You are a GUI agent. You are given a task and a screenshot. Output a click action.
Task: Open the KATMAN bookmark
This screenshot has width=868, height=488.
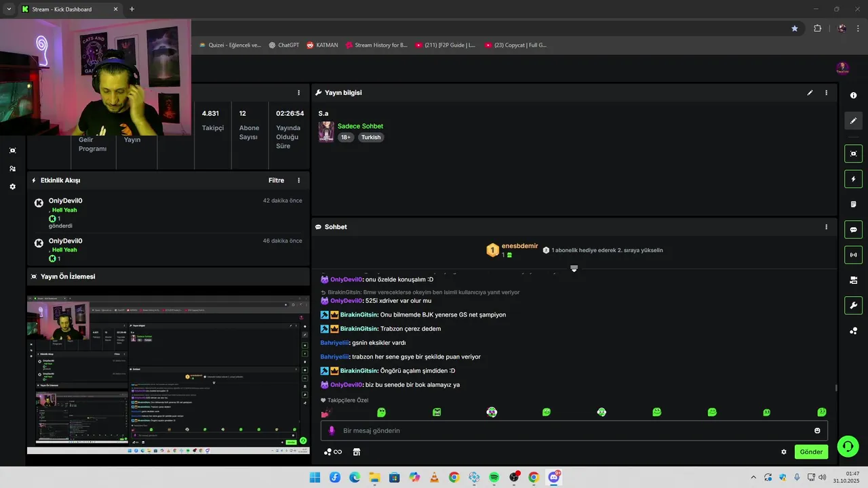click(x=322, y=45)
